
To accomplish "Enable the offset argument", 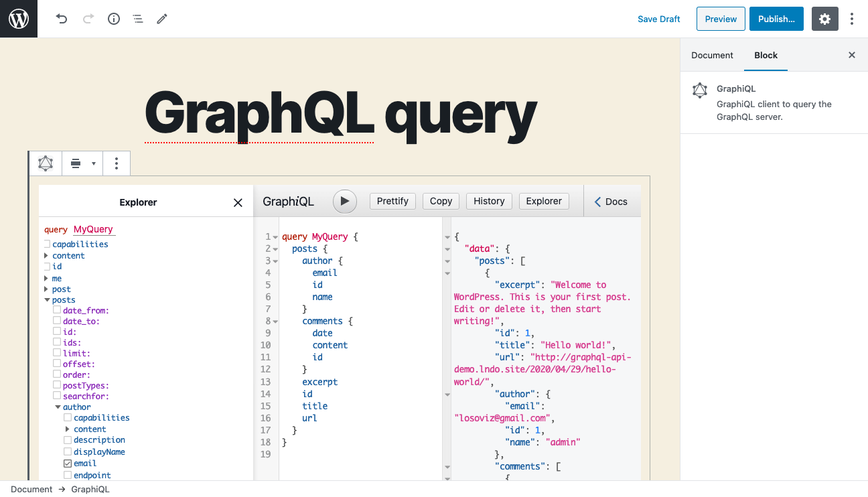I will pos(57,364).
